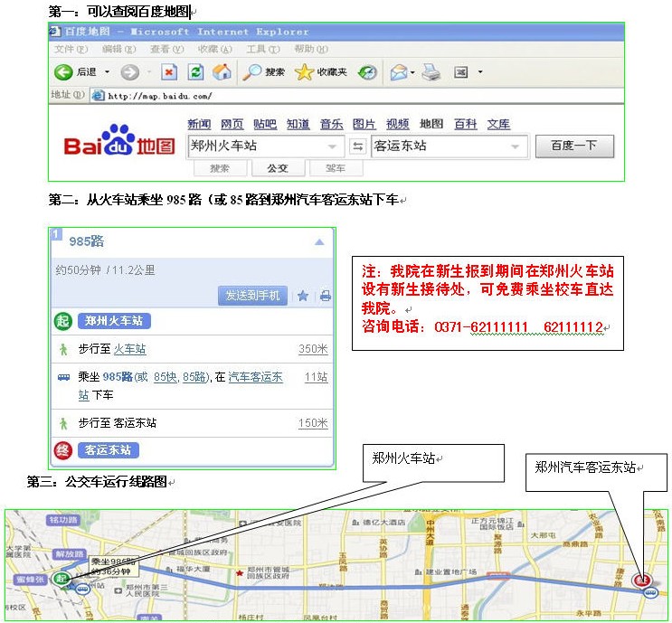Open the 帮助(H) menu
Viewport: 672px width, 623px height.
click(x=311, y=49)
